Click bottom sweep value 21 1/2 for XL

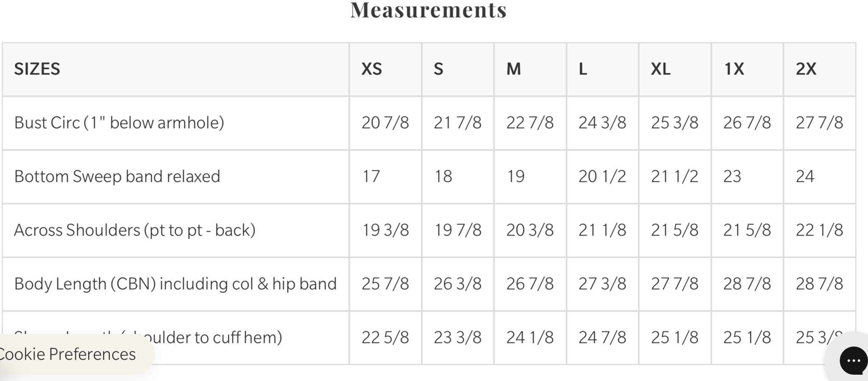tap(674, 177)
